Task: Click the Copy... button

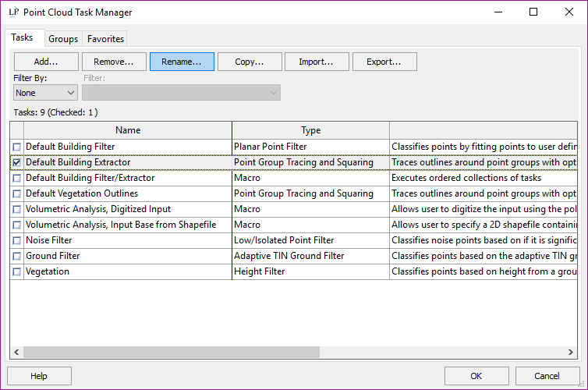Action: [x=250, y=62]
